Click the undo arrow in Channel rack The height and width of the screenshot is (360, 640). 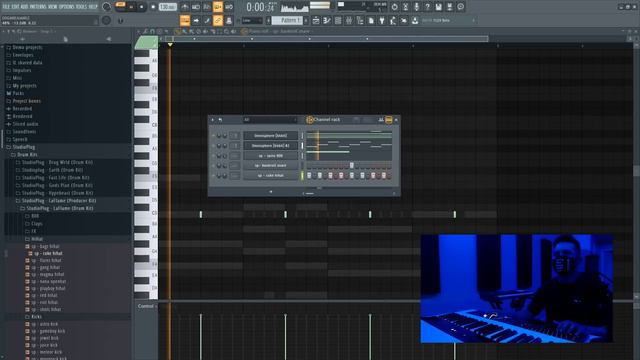(x=220, y=120)
